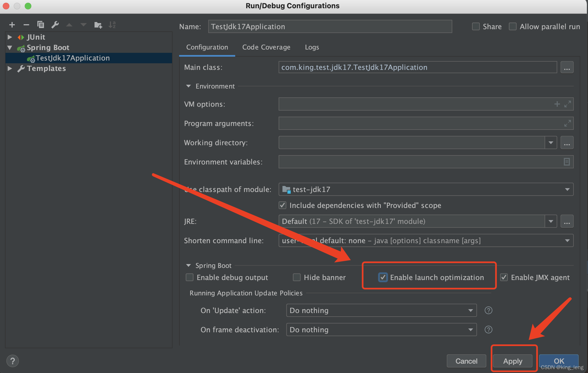The image size is (588, 373).
Task: Enable Allow parallel run
Action: point(513,27)
